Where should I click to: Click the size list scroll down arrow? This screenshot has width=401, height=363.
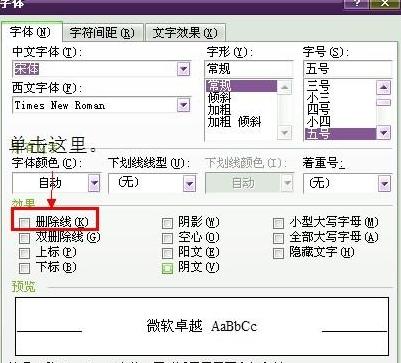pos(383,133)
